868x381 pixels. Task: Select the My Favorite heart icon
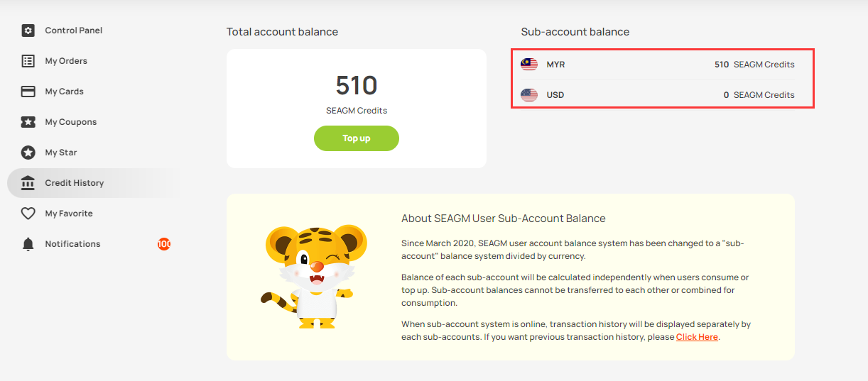click(x=28, y=214)
